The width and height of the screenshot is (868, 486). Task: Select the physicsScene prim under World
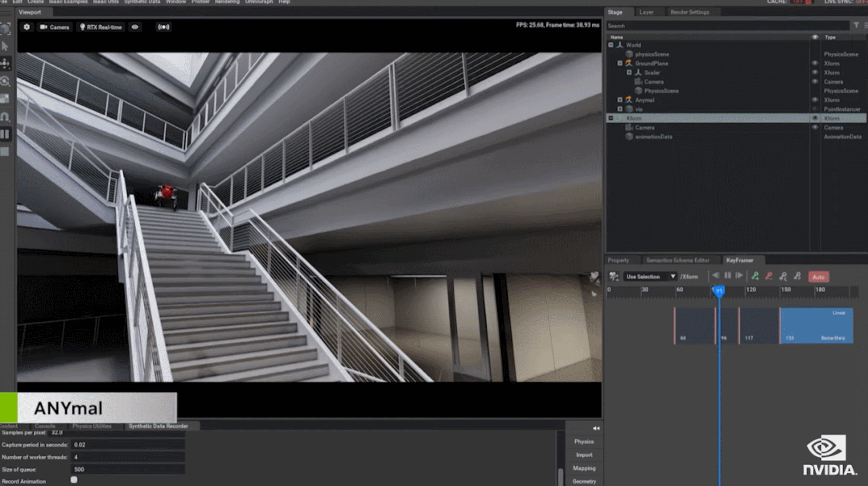tap(652, 54)
